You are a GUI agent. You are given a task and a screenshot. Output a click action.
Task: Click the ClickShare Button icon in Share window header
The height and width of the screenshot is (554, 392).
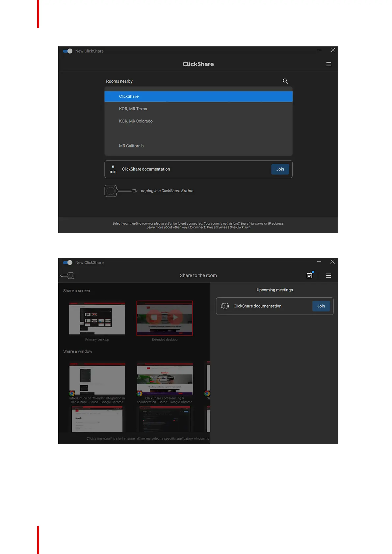coord(67,276)
